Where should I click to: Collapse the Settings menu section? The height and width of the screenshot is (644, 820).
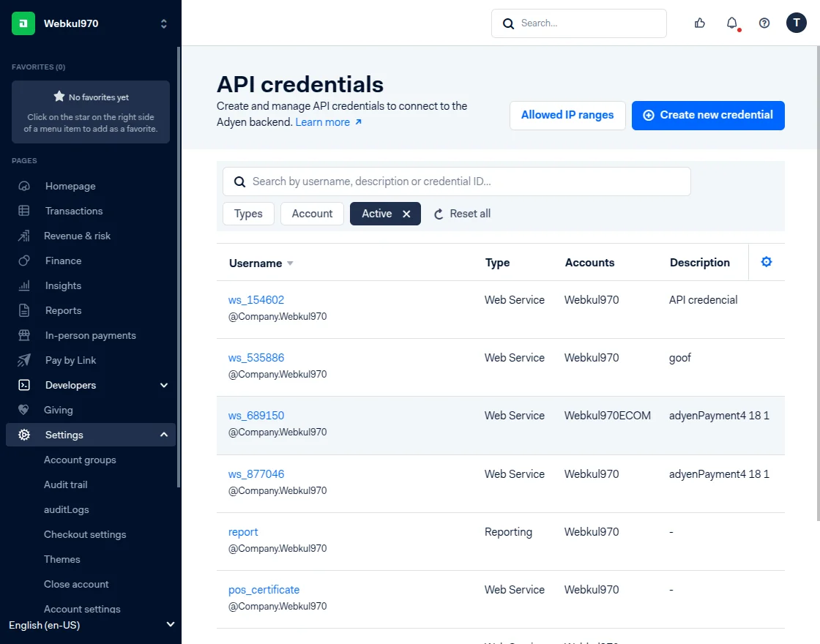pos(164,435)
